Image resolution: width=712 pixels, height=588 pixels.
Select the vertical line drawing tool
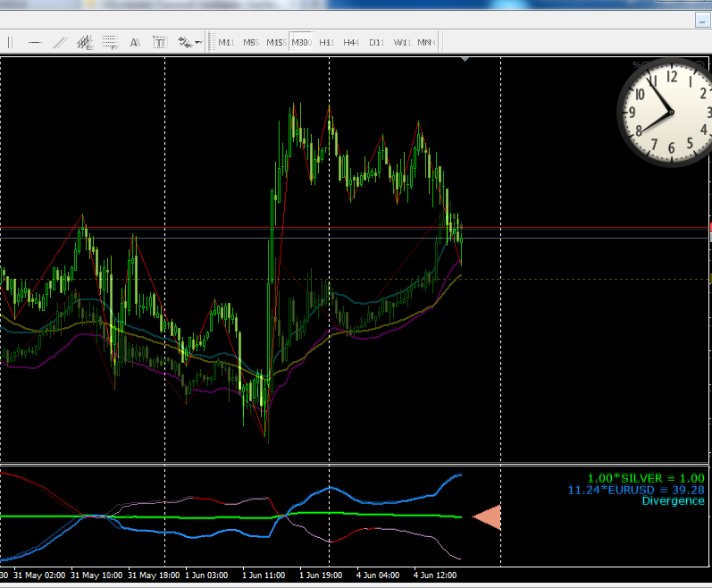[x=10, y=42]
